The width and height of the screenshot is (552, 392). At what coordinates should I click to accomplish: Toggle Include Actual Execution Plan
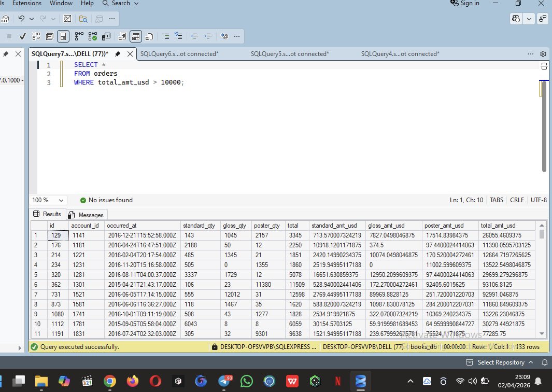(79, 36)
